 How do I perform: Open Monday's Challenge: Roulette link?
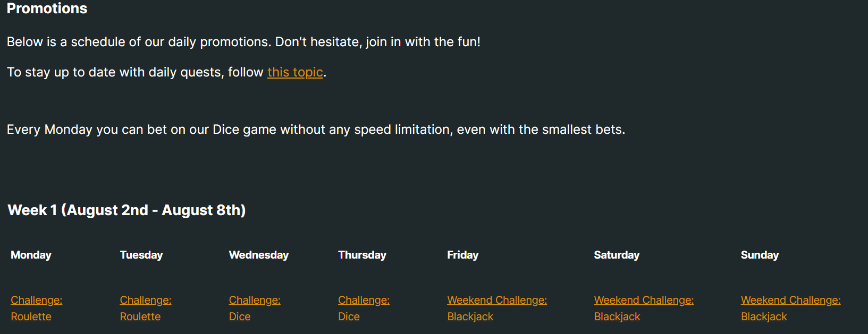37,308
